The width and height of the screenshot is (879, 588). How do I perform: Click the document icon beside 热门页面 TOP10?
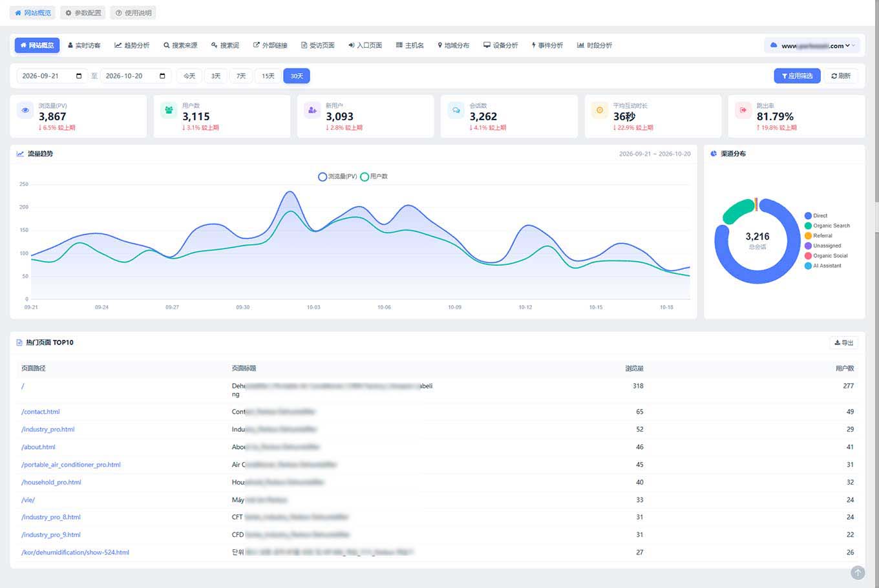(19, 342)
